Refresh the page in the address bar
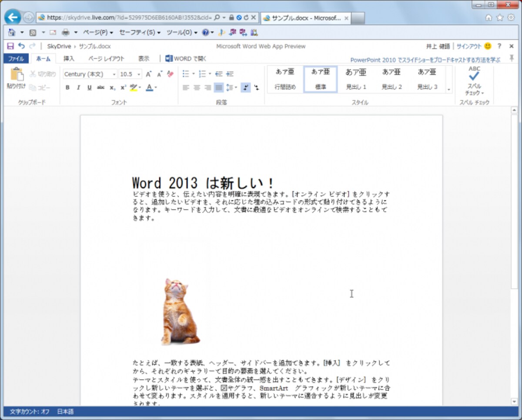This screenshot has width=522, height=420. [x=247, y=18]
